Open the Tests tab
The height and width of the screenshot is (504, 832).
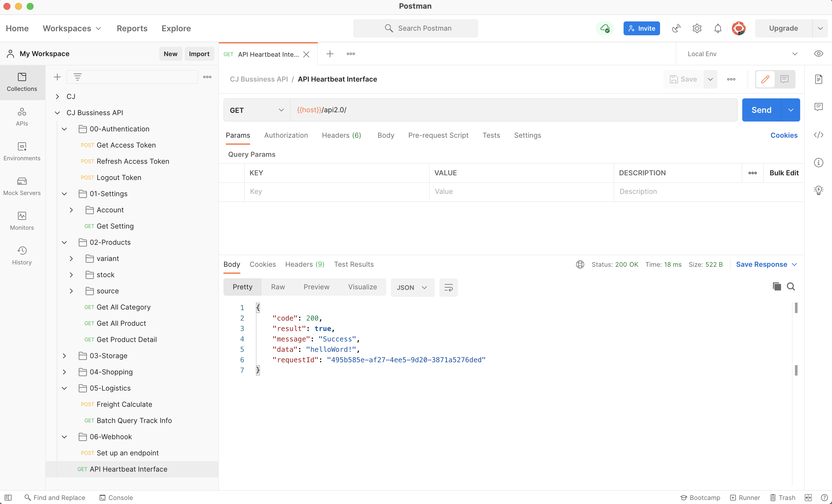pyautogui.click(x=491, y=135)
